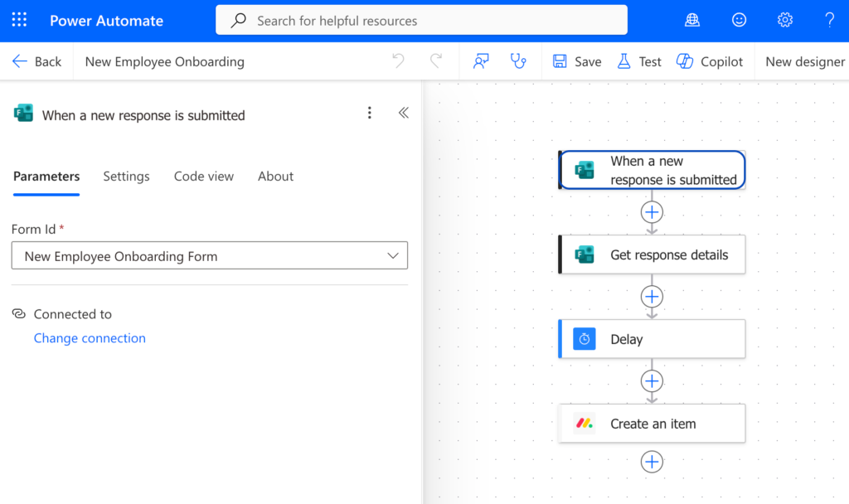Click Forms icon on trigger card
The height and width of the screenshot is (504, 849).
coord(585,170)
